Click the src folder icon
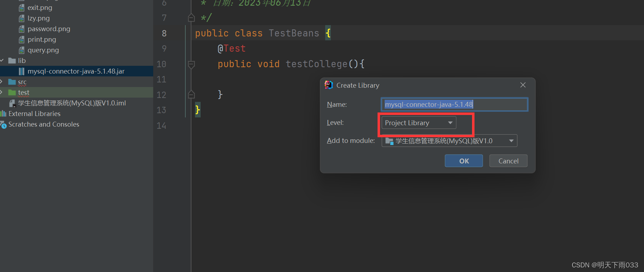 [x=12, y=82]
